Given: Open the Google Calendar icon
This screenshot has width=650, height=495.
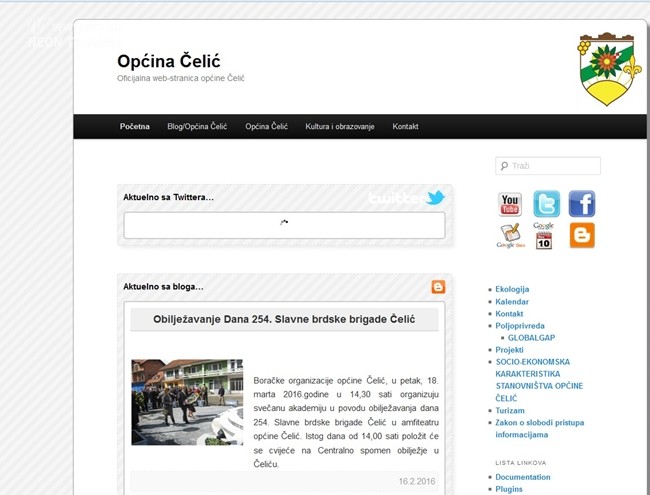Looking at the screenshot, I should (x=544, y=236).
